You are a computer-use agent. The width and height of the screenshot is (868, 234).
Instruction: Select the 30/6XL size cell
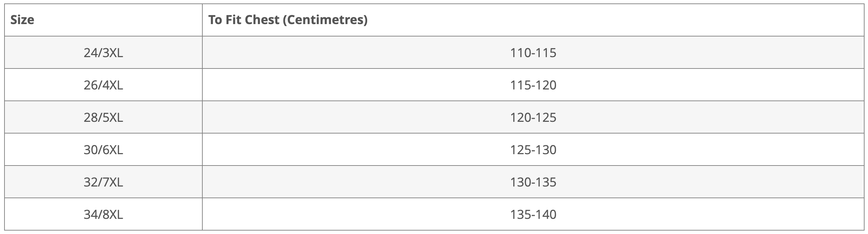(103, 149)
